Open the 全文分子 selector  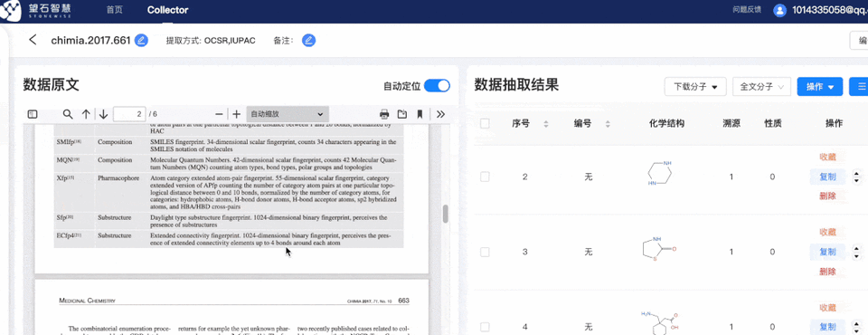point(761,87)
